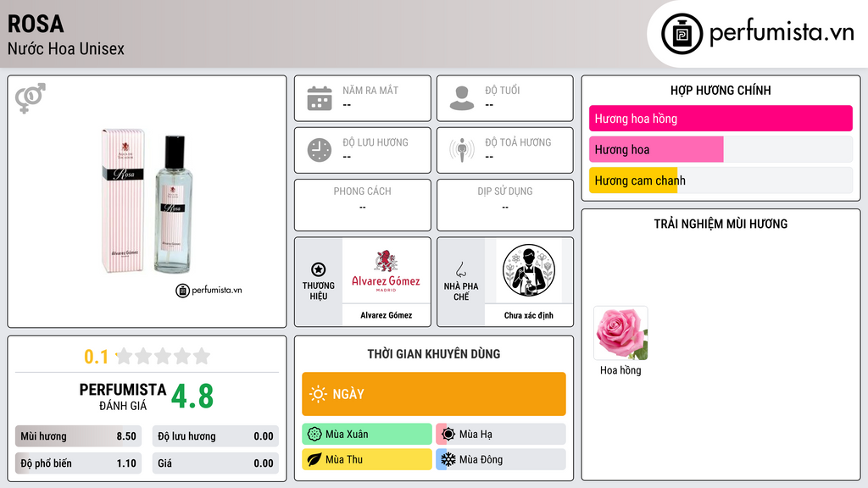
Task: Select the Mùa Thu season bar
Action: coord(367,459)
